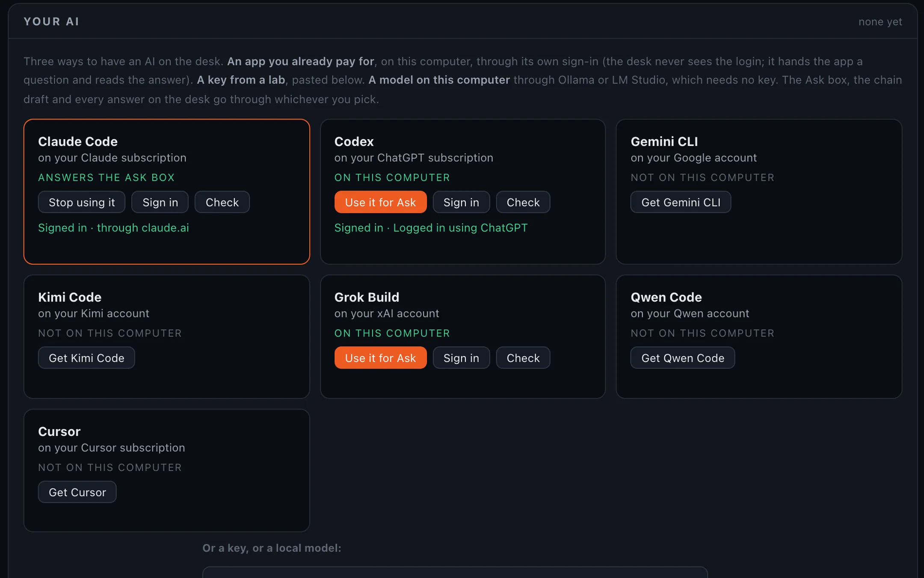Check the Claude Code install
This screenshot has width=924, height=578.
[x=222, y=202]
